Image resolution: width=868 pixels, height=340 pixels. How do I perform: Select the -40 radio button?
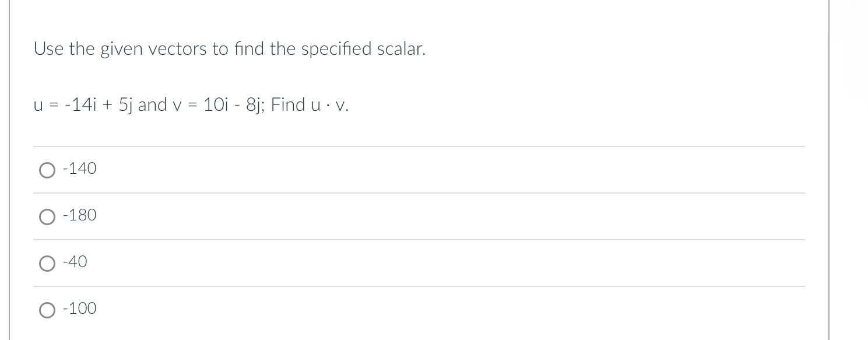[x=47, y=264]
